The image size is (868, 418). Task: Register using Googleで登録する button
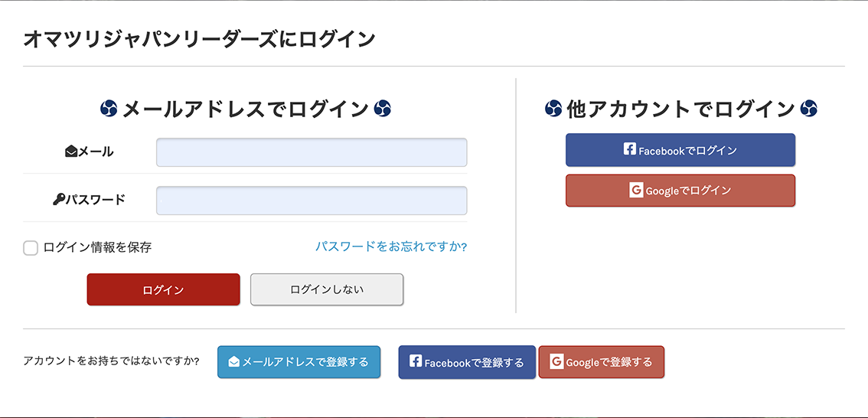pyautogui.click(x=602, y=362)
